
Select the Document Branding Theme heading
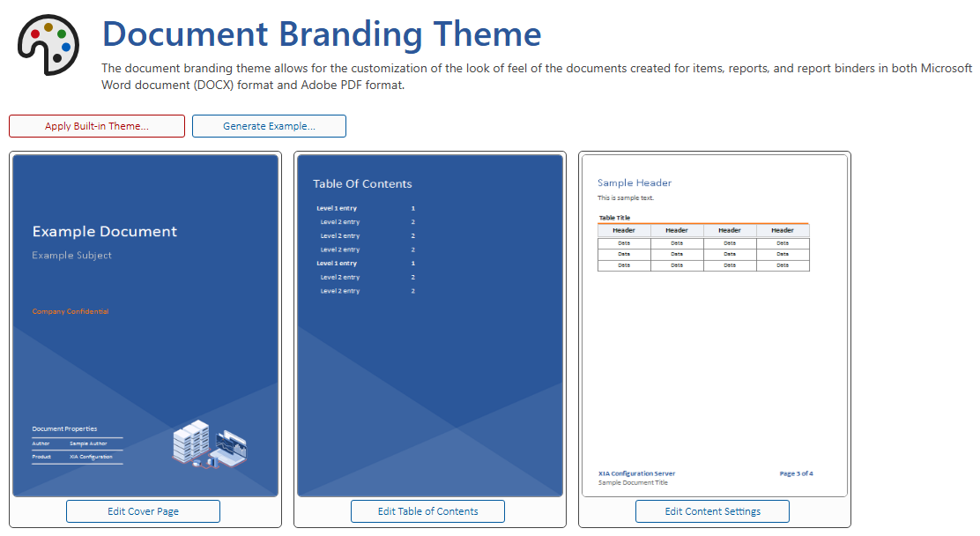(x=322, y=34)
